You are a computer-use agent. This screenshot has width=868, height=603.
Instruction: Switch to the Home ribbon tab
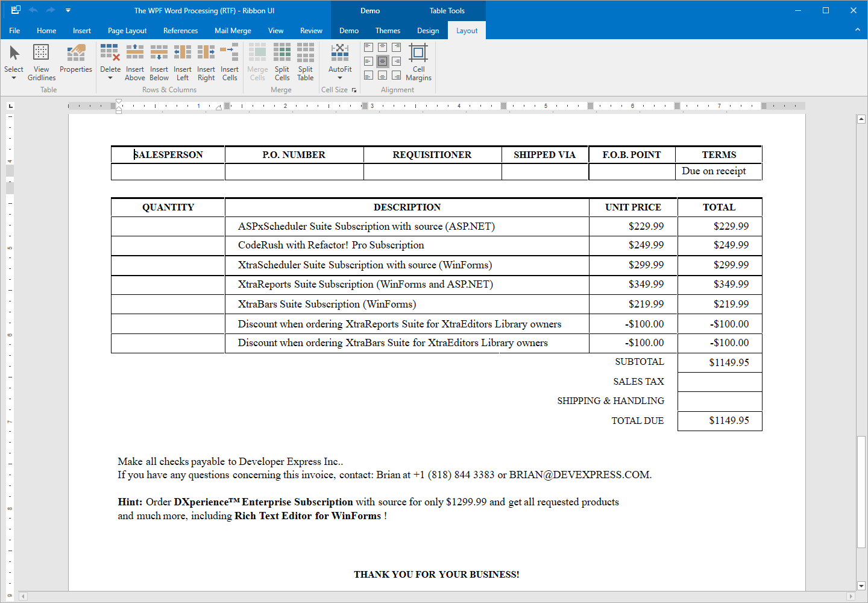click(x=46, y=30)
